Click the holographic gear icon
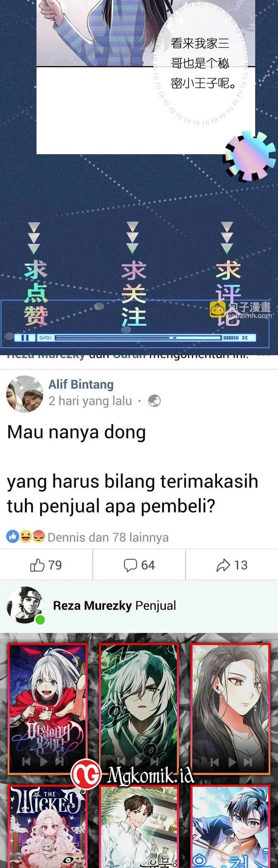278x868 pixels. (x=249, y=156)
